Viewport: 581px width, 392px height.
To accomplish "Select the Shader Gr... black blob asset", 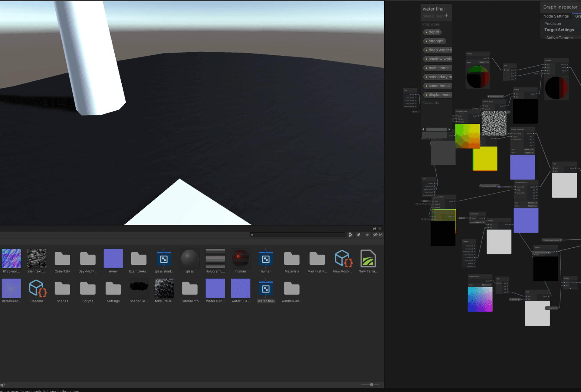I will click(139, 289).
